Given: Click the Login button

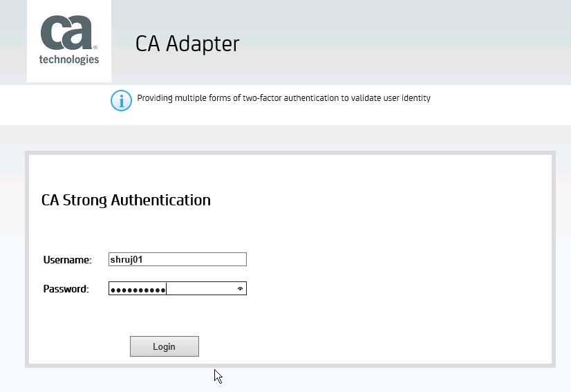Looking at the screenshot, I should [165, 346].
